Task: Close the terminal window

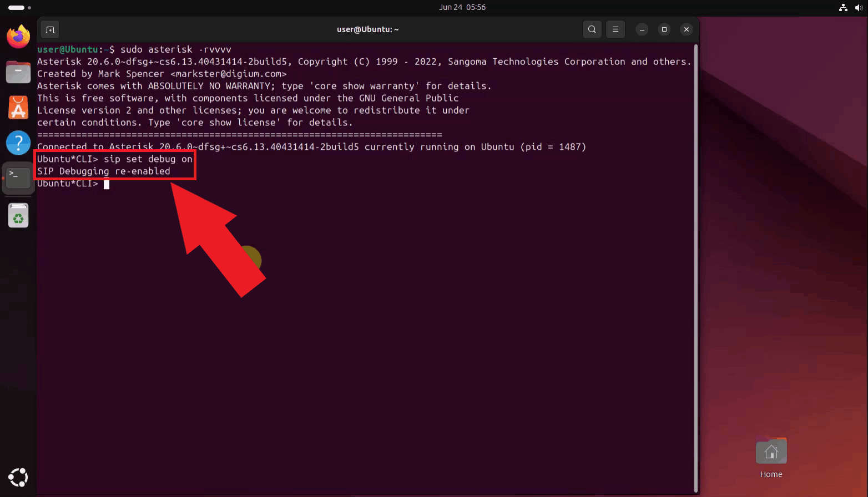Action: [687, 29]
